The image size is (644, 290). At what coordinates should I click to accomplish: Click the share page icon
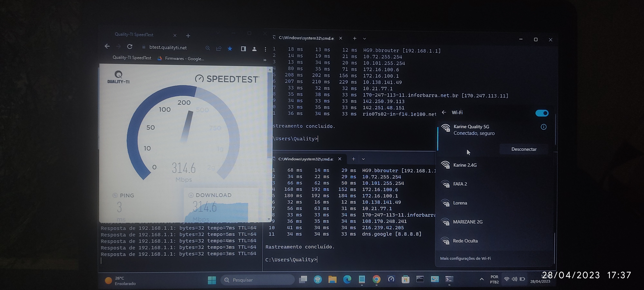[219, 48]
